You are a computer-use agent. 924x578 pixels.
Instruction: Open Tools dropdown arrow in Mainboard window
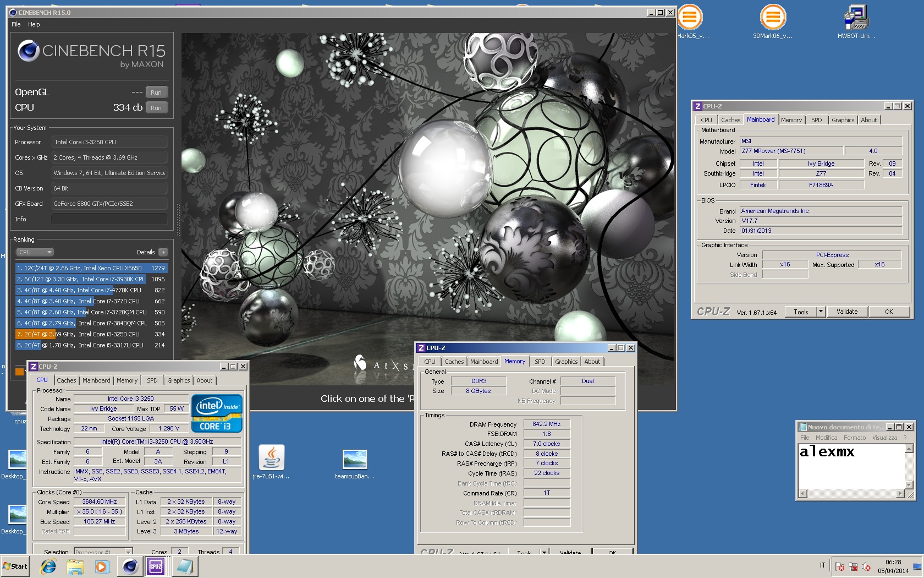point(821,312)
